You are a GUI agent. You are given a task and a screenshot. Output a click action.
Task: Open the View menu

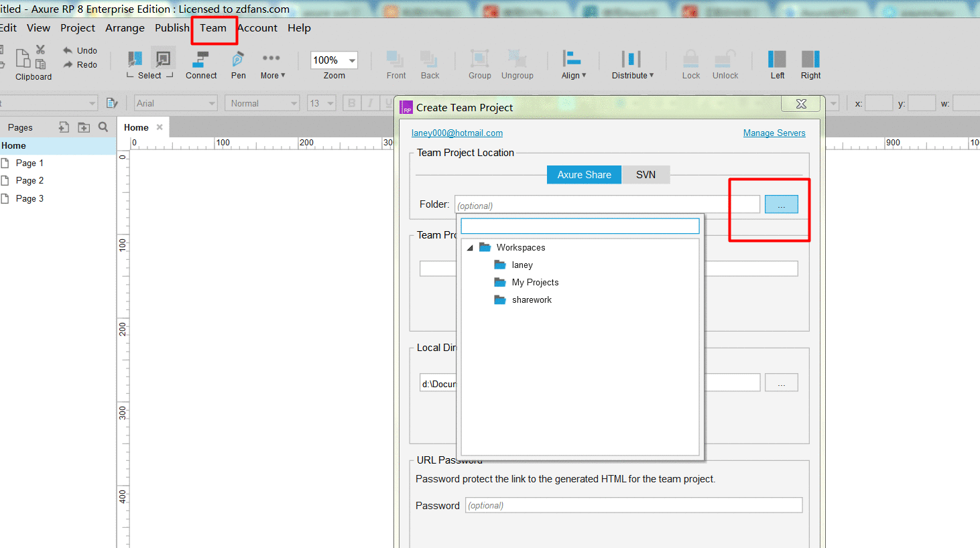click(38, 28)
